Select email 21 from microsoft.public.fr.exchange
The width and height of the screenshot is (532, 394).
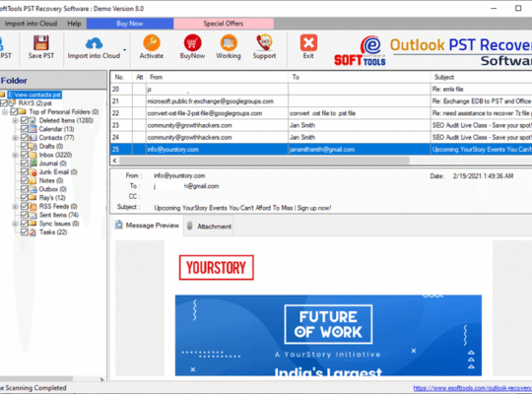tap(321, 101)
